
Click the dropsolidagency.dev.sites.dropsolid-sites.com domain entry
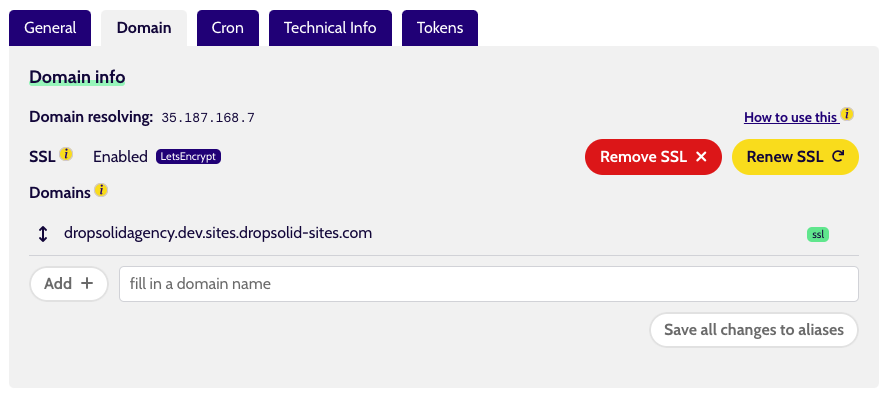(218, 233)
